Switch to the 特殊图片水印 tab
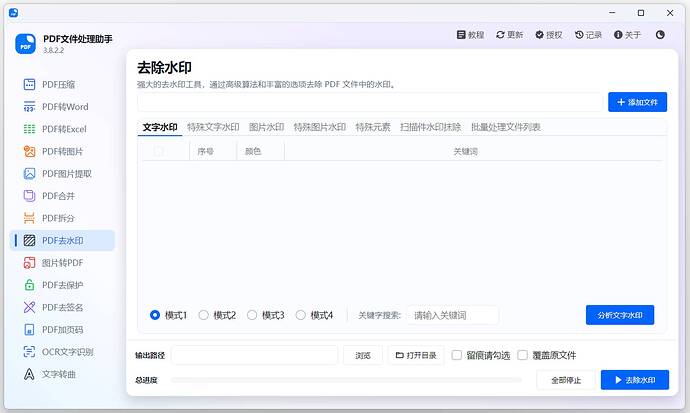 pos(320,127)
